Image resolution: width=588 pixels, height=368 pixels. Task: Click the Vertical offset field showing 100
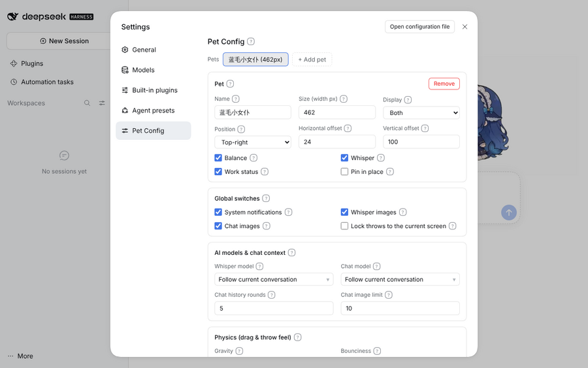[x=421, y=142]
